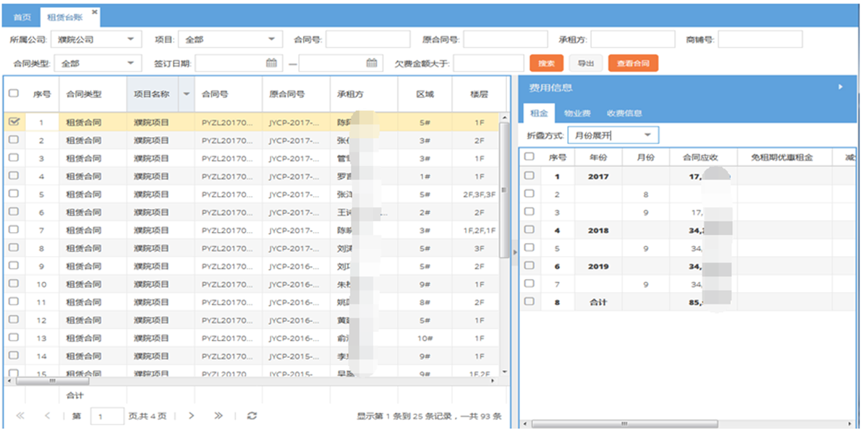Click the contract grid horizontal scrollbar
The height and width of the screenshot is (436, 868).
52,380
